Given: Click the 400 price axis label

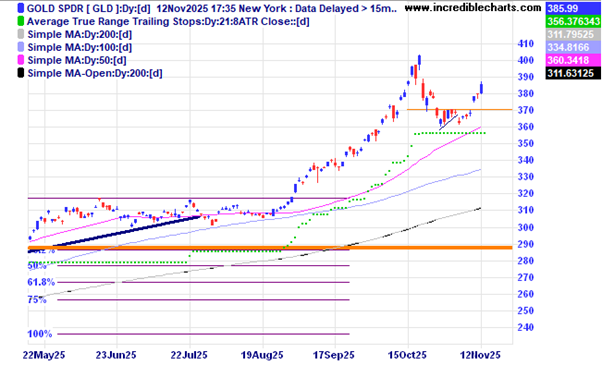Looking at the screenshot, I should tap(526, 60).
